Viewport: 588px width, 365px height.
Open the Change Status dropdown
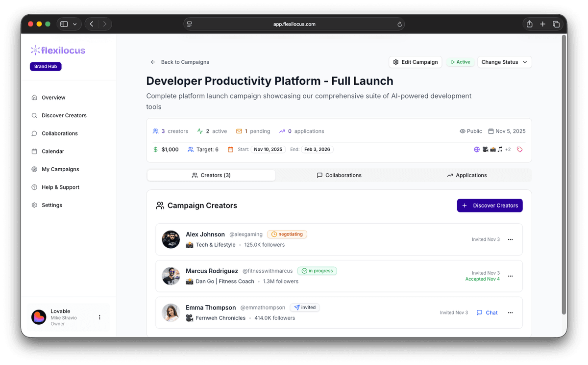(x=505, y=62)
